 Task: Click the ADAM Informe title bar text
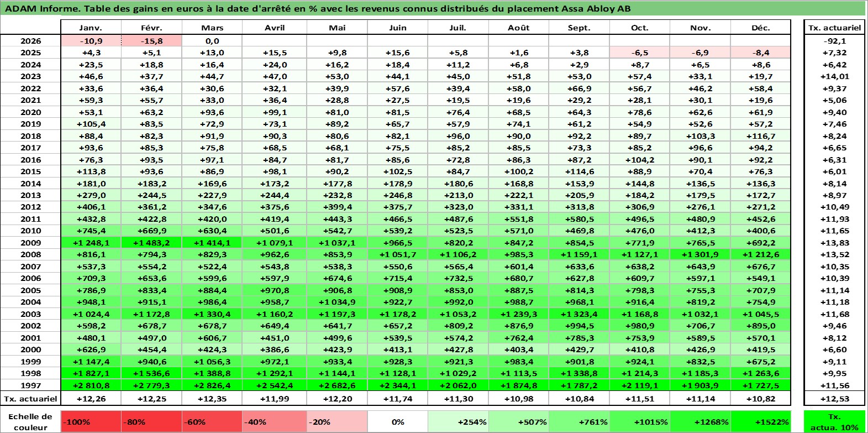point(318,8)
